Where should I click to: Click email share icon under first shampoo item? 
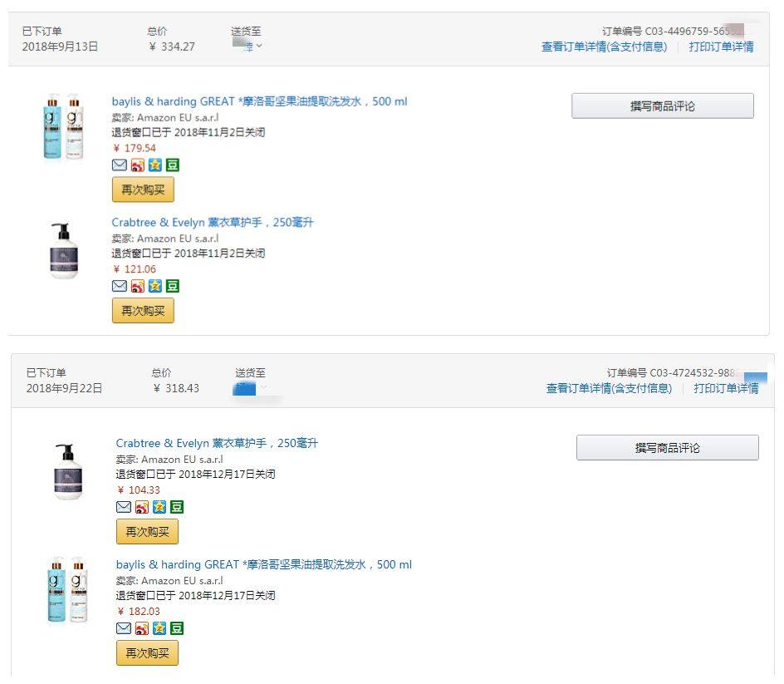[x=119, y=165]
